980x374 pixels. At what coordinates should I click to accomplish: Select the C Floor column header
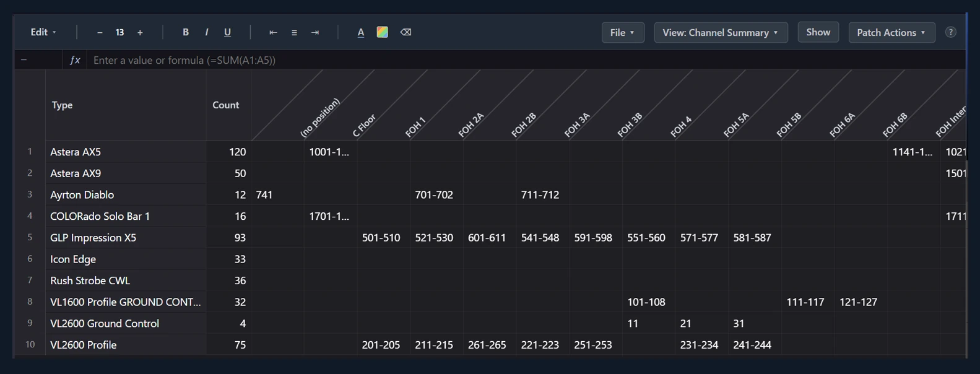(364, 125)
